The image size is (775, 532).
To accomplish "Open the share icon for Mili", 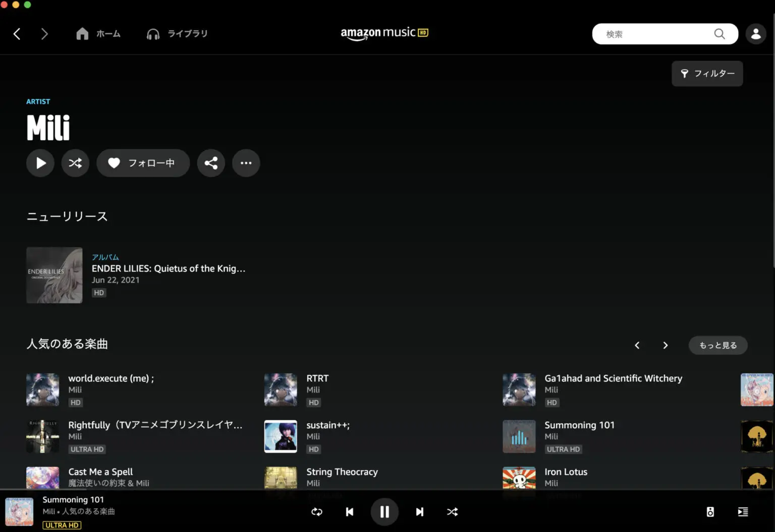I will [x=211, y=163].
